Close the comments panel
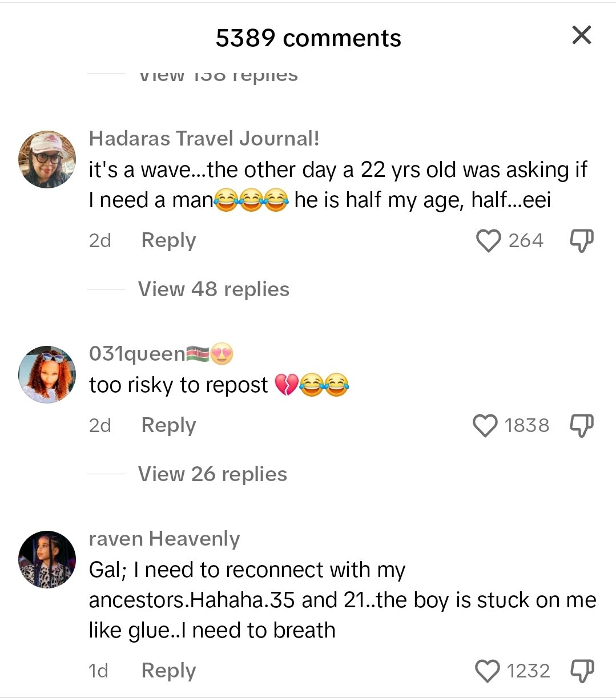 click(x=581, y=36)
